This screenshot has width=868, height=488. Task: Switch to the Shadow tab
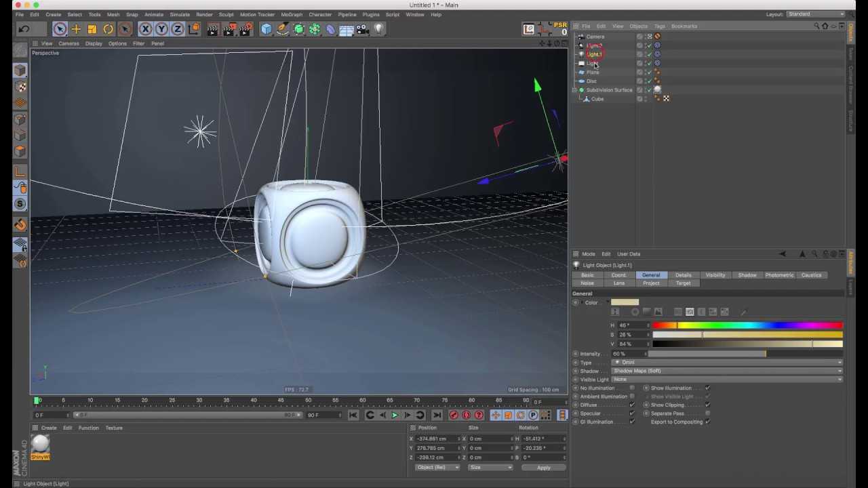[747, 275]
